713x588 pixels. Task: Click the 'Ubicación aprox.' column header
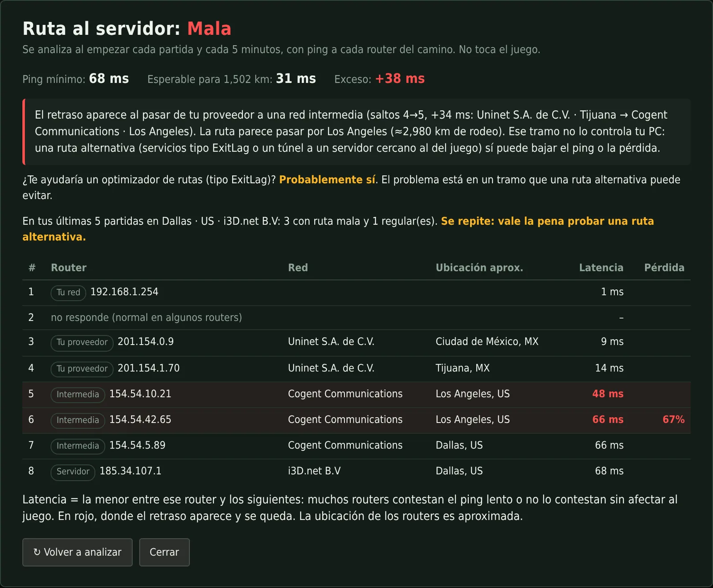[479, 267]
